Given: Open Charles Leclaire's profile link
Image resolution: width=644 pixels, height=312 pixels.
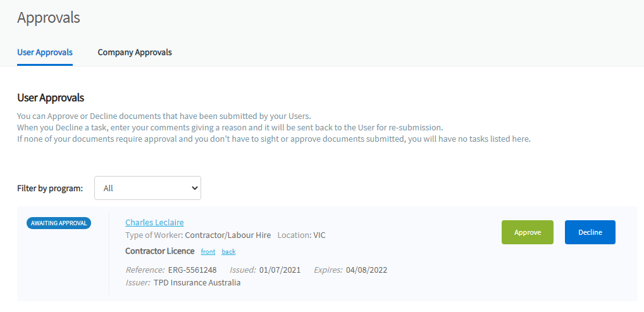Looking at the screenshot, I should [x=154, y=222].
